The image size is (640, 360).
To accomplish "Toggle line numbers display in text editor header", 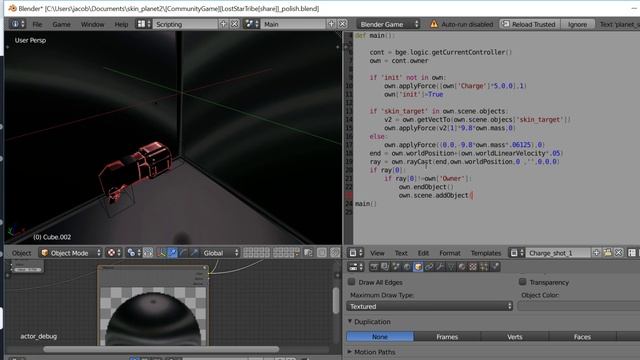I will [x=632, y=253].
